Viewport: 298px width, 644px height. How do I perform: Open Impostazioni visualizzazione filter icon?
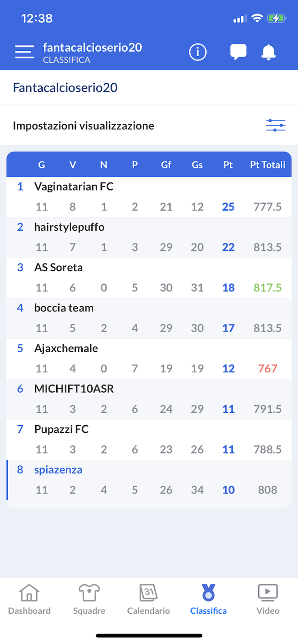(x=275, y=125)
